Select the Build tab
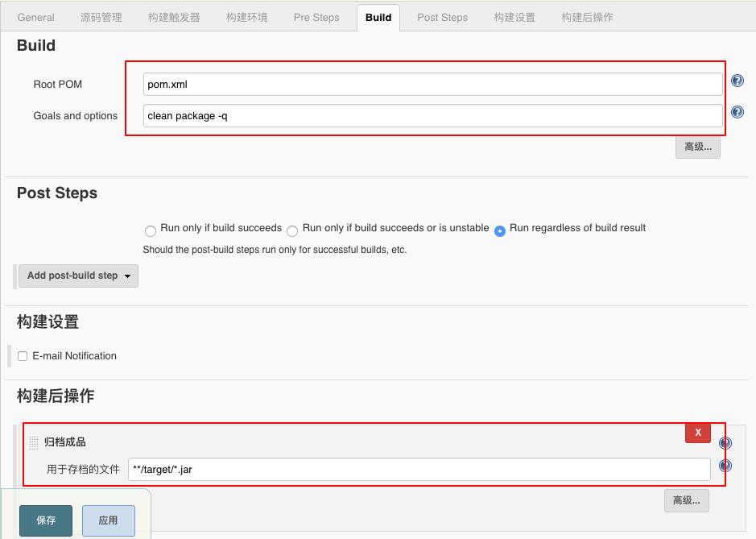 378,18
